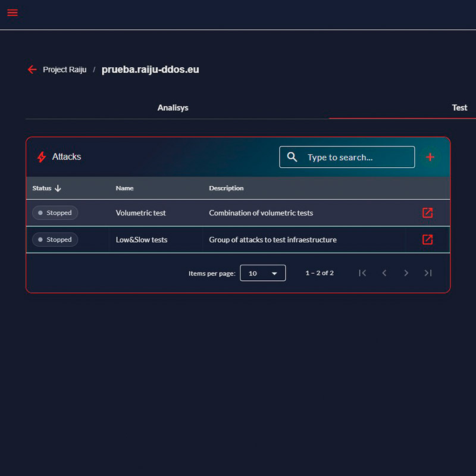
Task: Open the Project Raiju breadcrumb
Action: [65, 70]
